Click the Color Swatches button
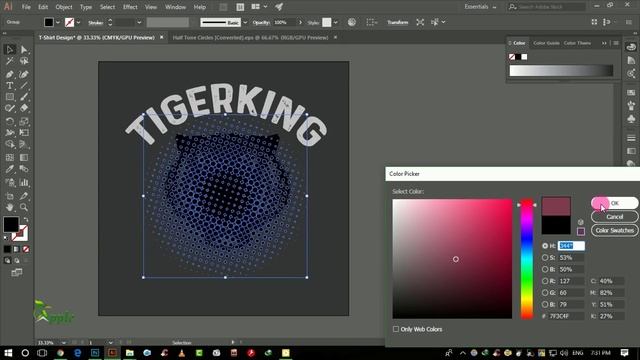 point(615,230)
